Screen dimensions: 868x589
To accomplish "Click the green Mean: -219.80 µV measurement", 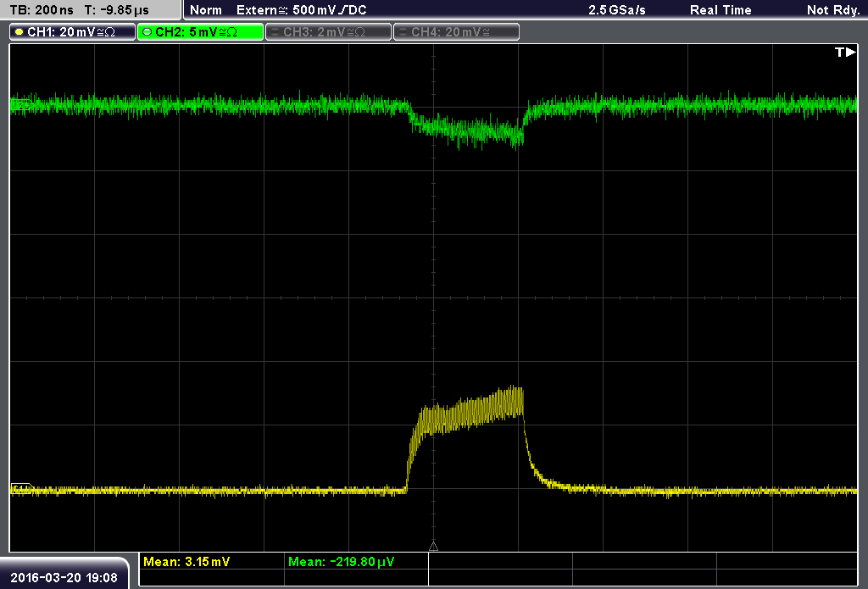I will pyautogui.click(x=341, y=562).
